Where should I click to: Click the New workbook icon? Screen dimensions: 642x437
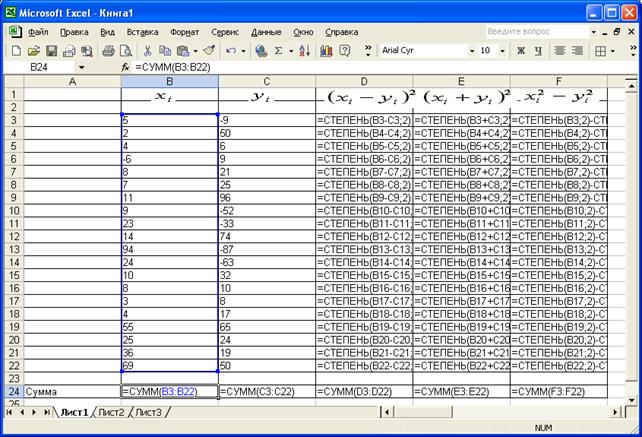click(16, 50)
